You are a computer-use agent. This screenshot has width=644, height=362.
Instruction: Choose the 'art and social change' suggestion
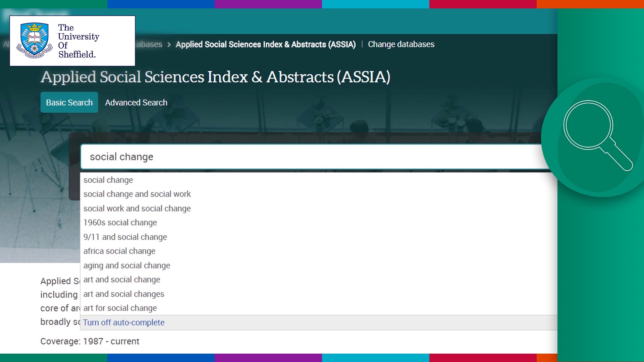122,280
